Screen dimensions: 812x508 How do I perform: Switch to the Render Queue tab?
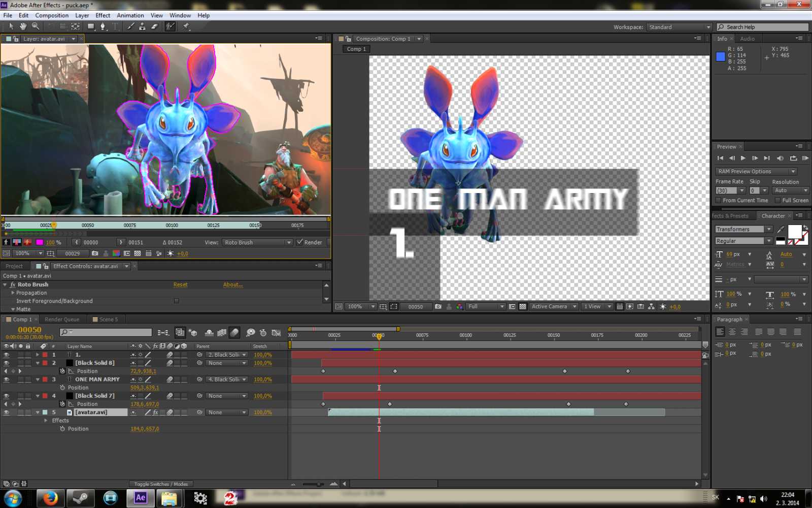[62, 320]
